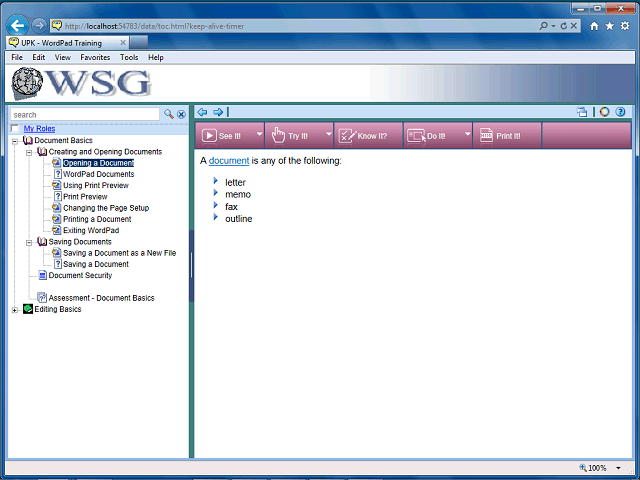Select Saving a Document as a New File
The width and height of the screenshot is (640, 480).
coord(119,253)
